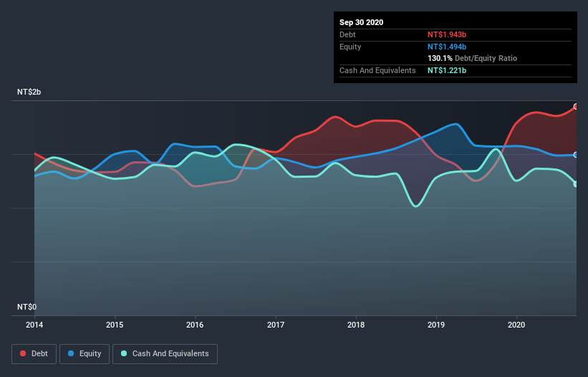This screenshot has width=588, height=377.
Task: Click the NT$1.943b debt value
Action: [x=447, y=34]
